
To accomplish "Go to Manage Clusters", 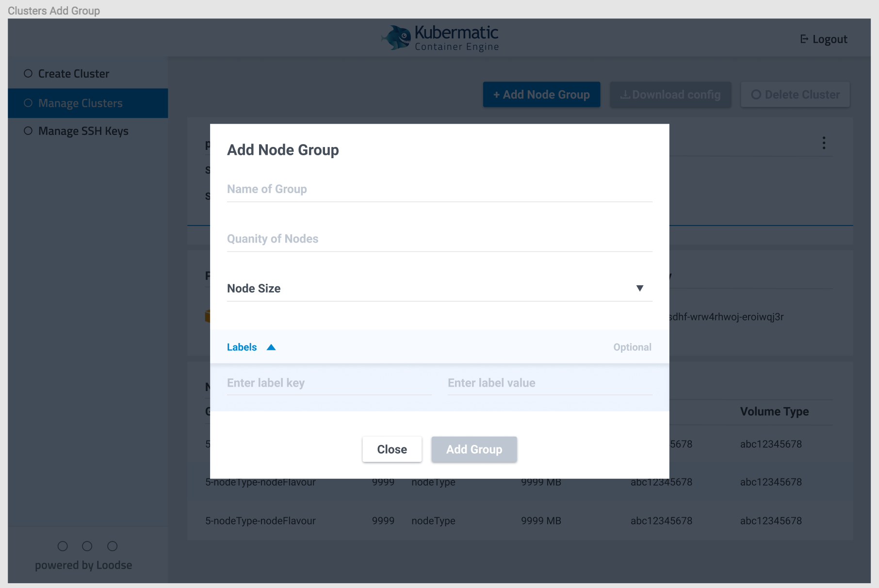I will pos(88,103).
